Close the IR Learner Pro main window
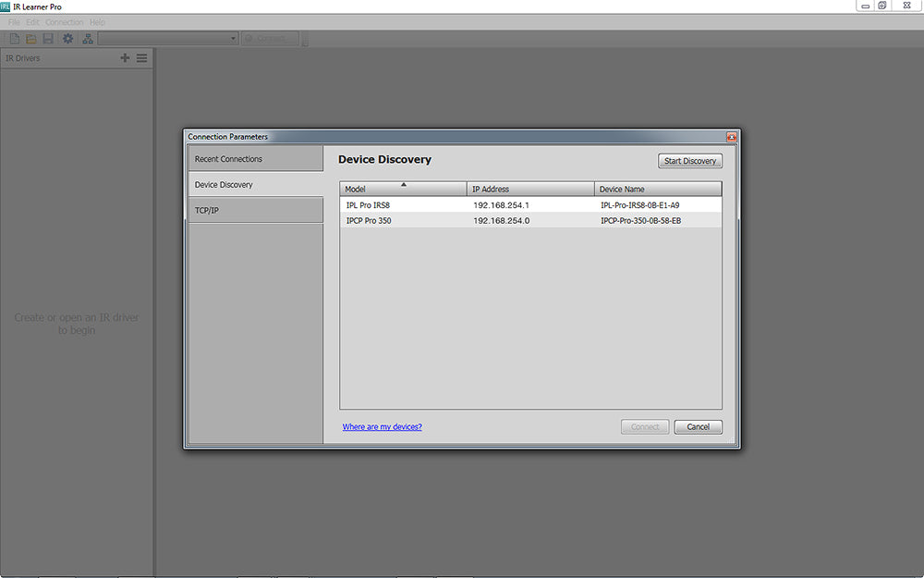This screenshot has height=578, width=924. [907, 6]
